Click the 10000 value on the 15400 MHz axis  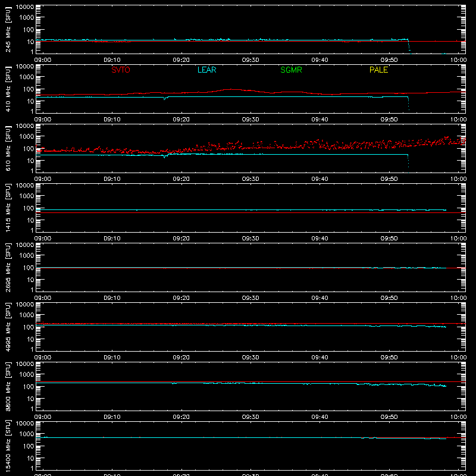[25, 424]
